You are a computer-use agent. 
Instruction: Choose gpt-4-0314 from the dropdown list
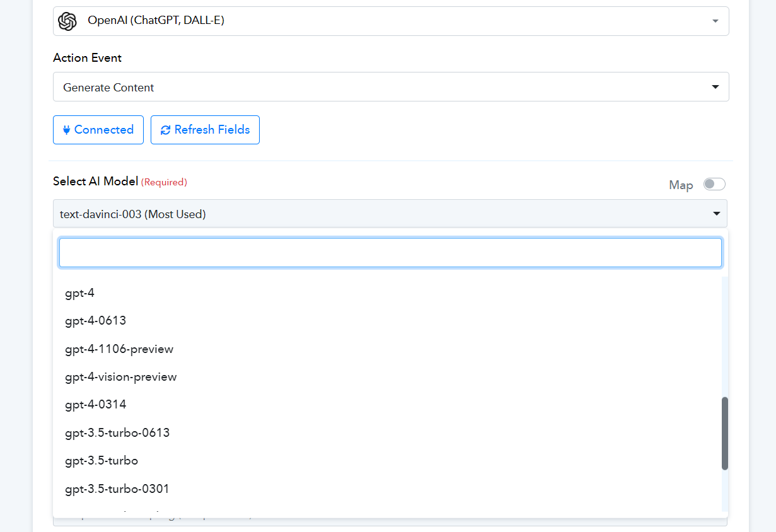(x=387, y=405)
